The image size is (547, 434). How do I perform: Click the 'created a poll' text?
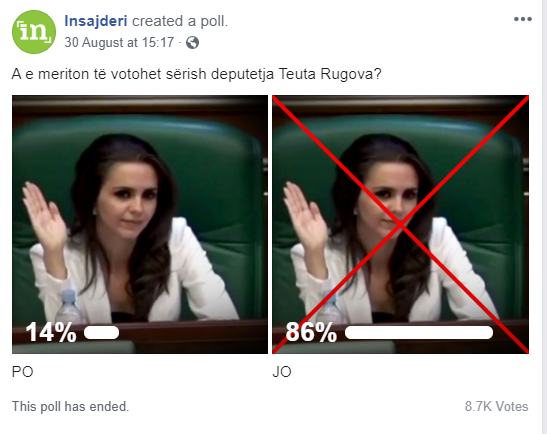click(180, 21)
